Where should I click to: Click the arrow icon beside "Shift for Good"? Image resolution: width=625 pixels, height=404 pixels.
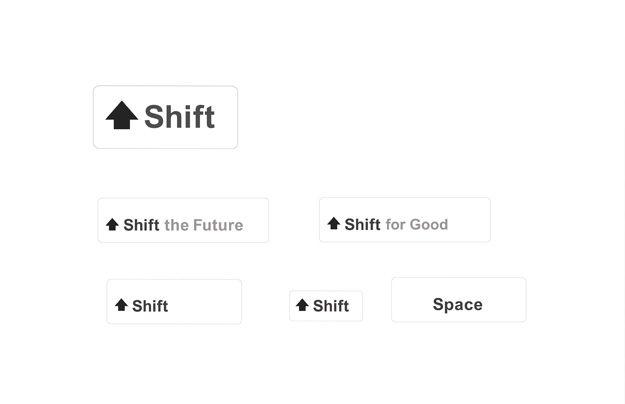coord(334,224)
